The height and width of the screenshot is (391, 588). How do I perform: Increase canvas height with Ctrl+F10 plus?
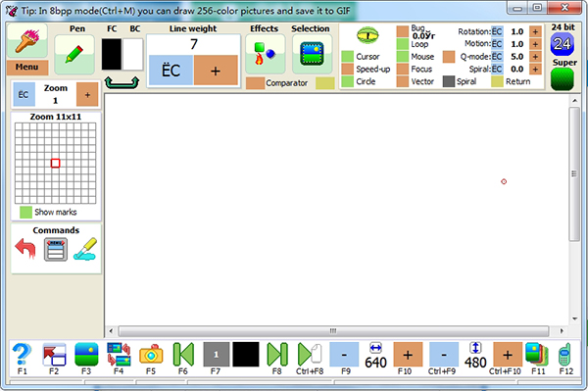[x=508, y=355]
